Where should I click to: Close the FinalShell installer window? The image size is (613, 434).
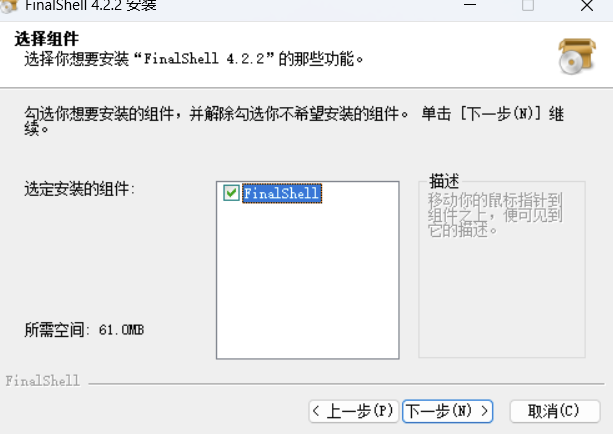pyautogui.click(x=587, y=5)
